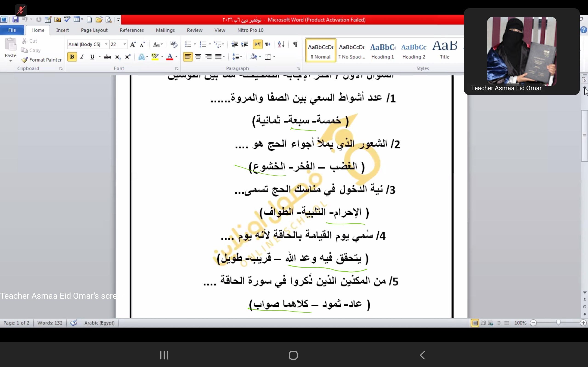This screenshot has width=588, height=367.
Task: Toggle Italic formatting button
Action: pos(82,57)
